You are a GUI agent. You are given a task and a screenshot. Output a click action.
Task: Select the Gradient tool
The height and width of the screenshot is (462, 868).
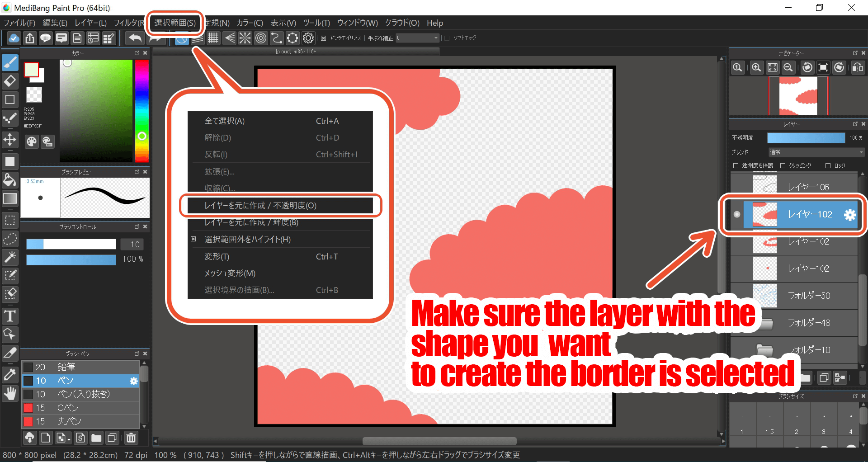point(10,198)
